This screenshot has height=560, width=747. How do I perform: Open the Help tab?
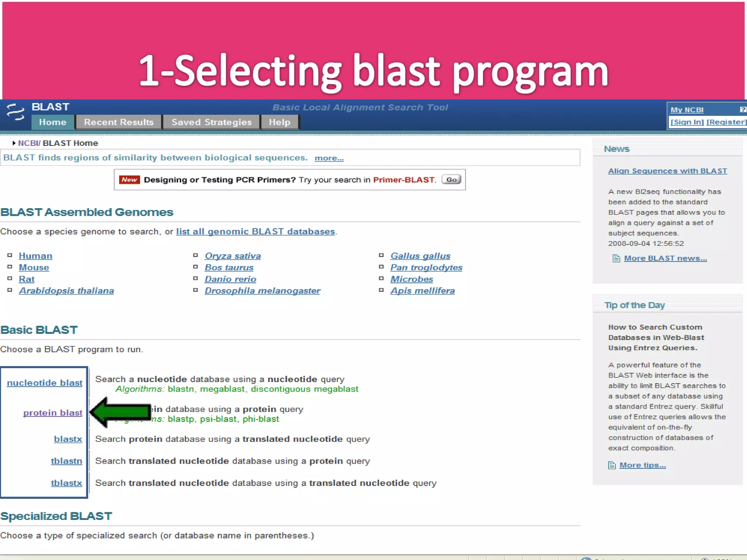[x=279, y=122]
